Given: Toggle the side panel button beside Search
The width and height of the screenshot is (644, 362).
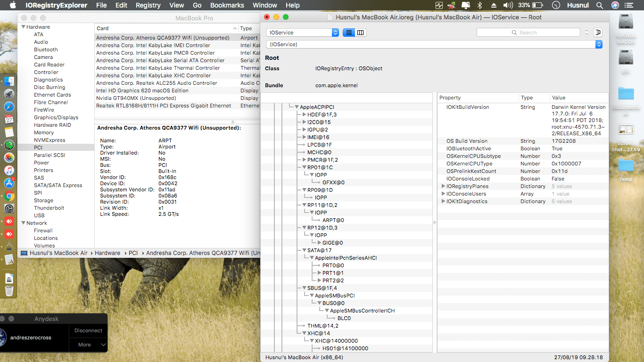Looking at the screenshot, I should pos(598,33).
